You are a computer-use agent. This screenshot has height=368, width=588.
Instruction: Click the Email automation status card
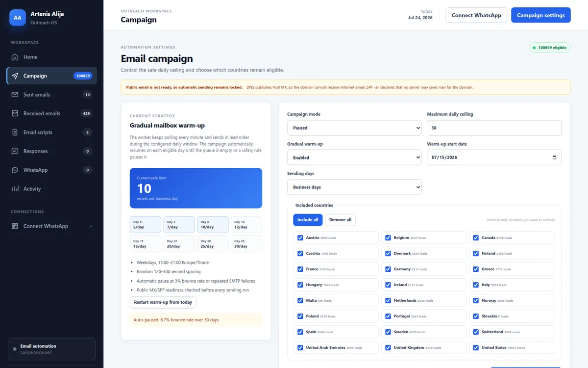pyautogui.click(x=51, y=349)
